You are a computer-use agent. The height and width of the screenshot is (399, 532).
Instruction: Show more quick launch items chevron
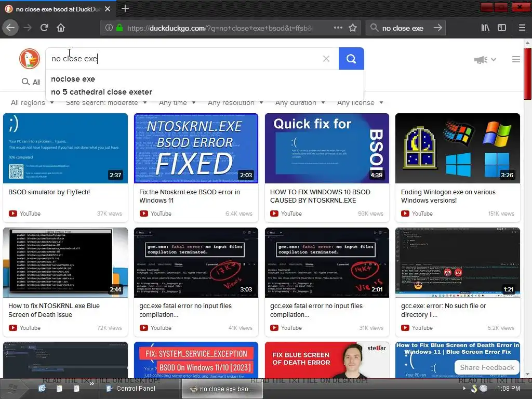coord(91,384)
